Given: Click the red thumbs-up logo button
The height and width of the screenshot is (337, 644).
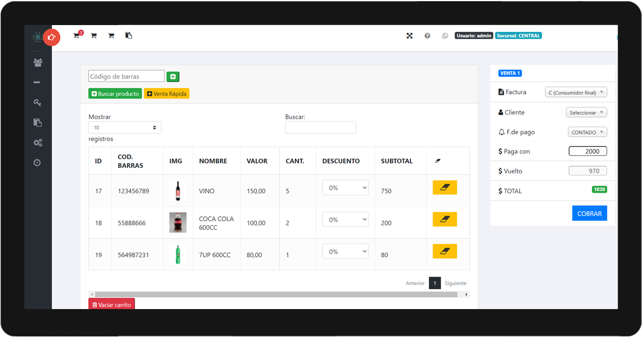Looking at the screenshot, I should click(x=51, y=38).
